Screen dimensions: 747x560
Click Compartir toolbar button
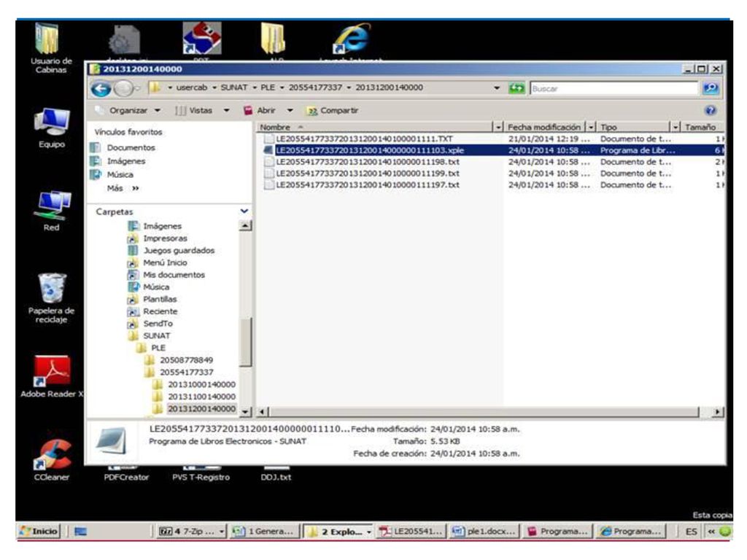click(x=333, y=111)
